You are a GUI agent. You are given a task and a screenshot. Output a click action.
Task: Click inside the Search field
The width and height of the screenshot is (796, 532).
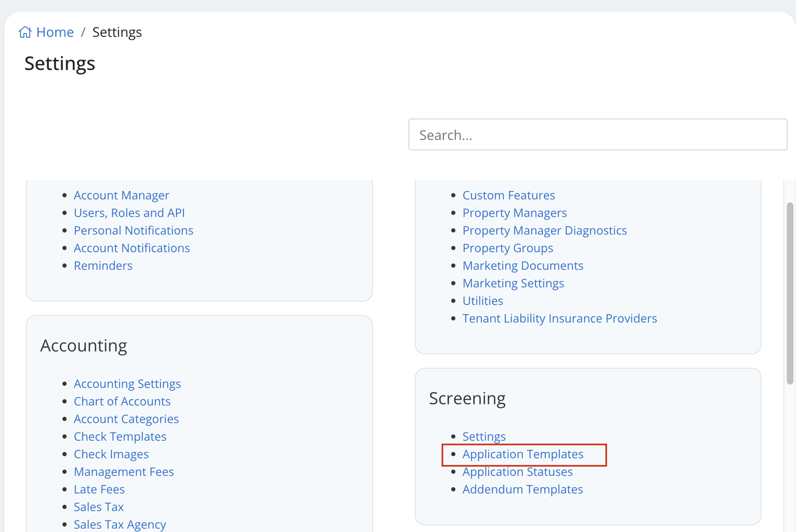pos(597,135)
